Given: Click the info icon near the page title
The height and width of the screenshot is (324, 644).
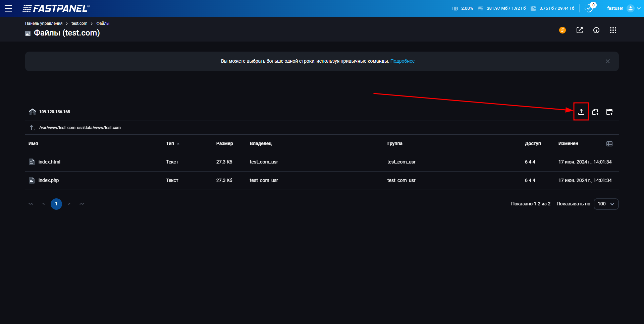Looking at the screenshot, I should click(x=596, y=30).
